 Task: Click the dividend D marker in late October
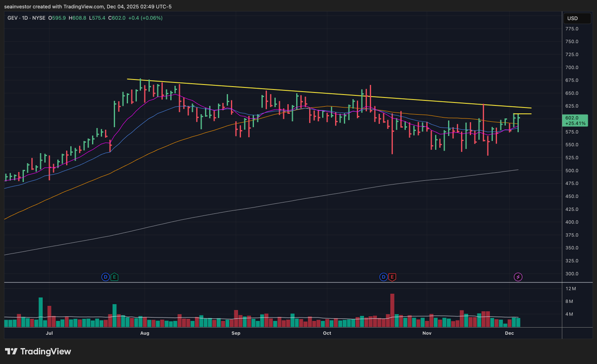point(384,276)
